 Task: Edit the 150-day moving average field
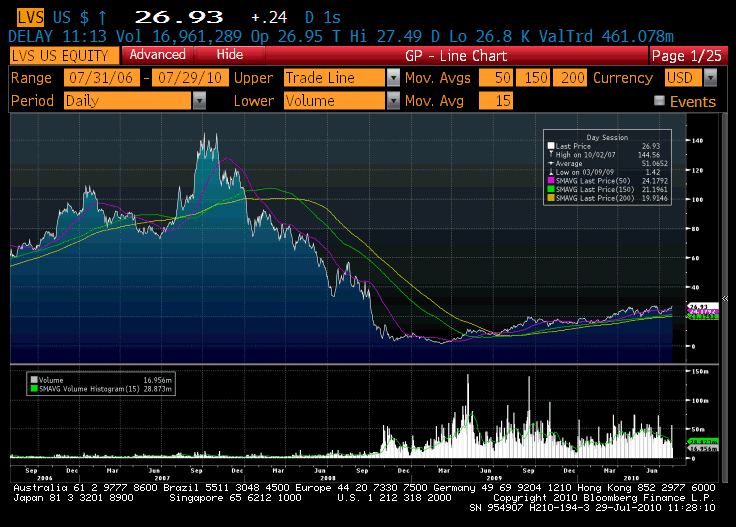[x=532, y=78]
